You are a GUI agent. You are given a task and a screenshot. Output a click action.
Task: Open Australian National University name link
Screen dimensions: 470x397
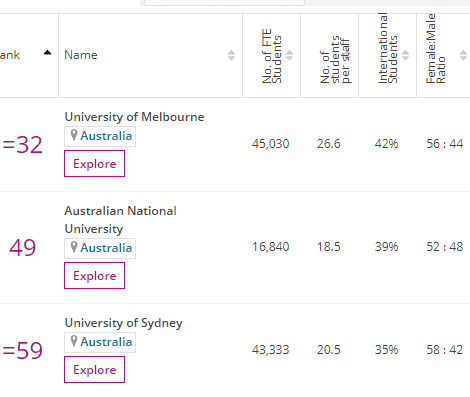point(120,220)
